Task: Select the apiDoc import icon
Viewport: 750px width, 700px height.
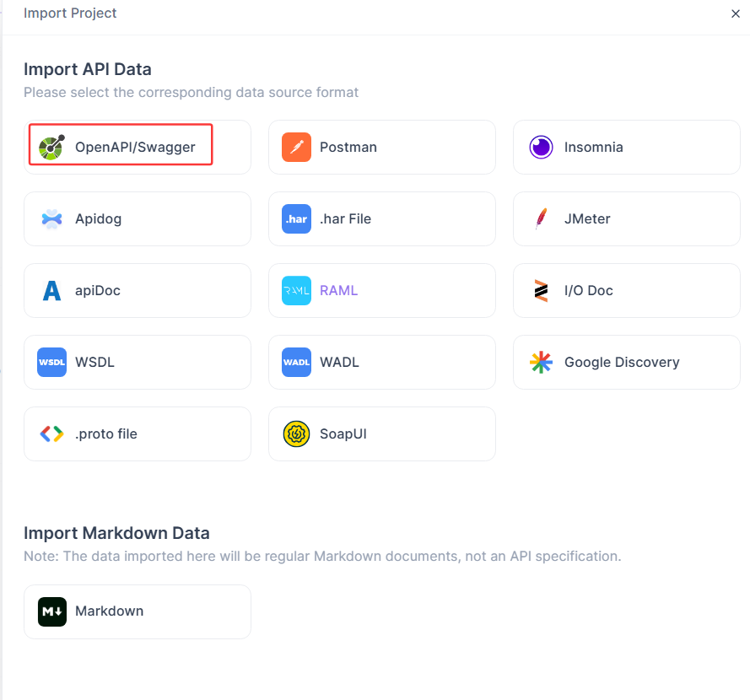Action: 51,290
